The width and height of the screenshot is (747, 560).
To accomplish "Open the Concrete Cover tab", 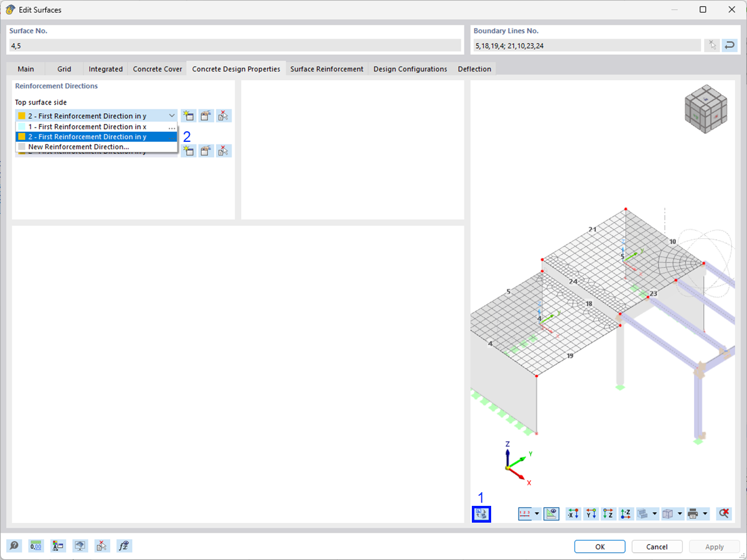I will click(x=157, y=69).
